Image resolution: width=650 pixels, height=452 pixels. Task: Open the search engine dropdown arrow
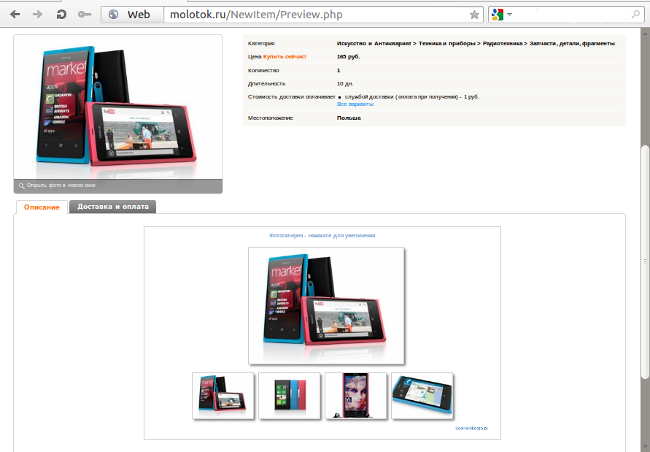coord(509,15)
